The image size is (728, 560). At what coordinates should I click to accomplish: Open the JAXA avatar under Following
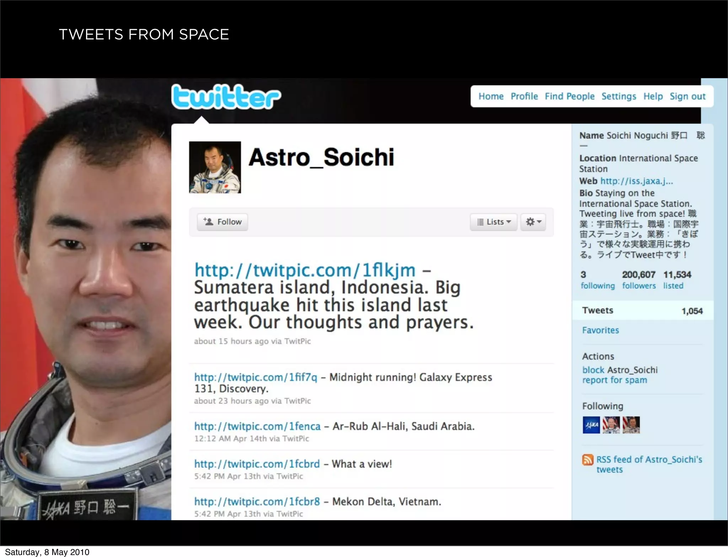(x=591, y=425)
